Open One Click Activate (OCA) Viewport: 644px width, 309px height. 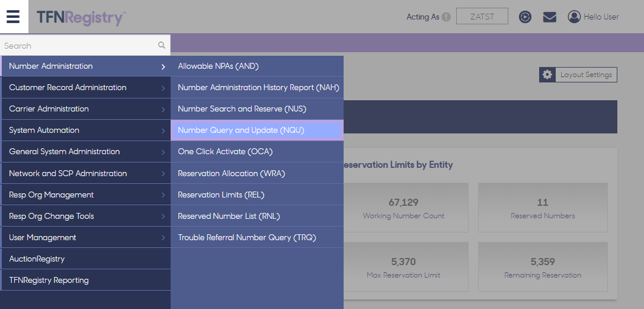257,152
